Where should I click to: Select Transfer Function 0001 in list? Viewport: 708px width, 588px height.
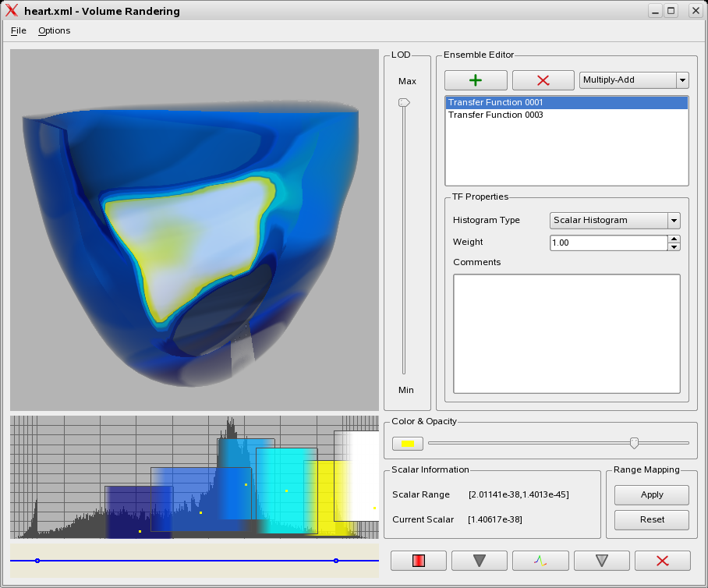(x=567, y=102)
